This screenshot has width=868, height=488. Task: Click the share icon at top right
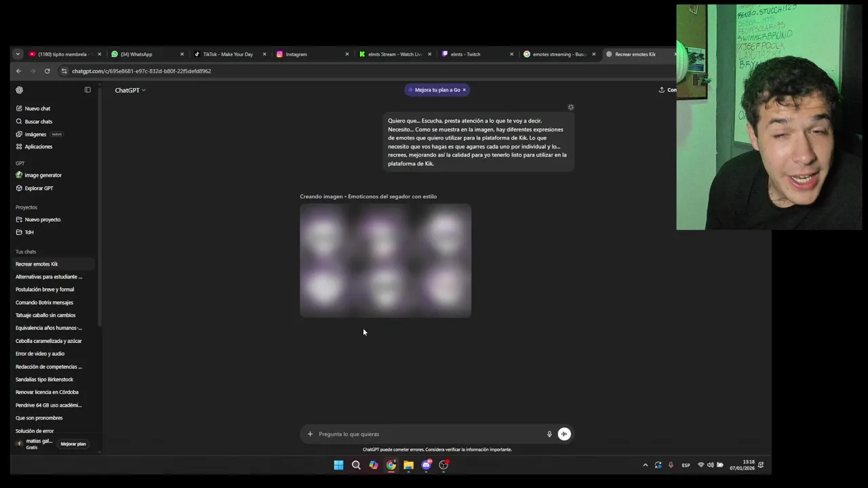(x=662, y=89)
